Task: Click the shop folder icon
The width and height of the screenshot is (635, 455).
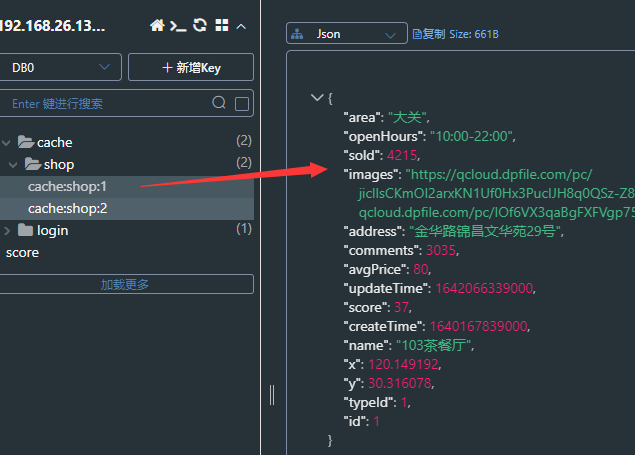Action: (x=32, y=164)
